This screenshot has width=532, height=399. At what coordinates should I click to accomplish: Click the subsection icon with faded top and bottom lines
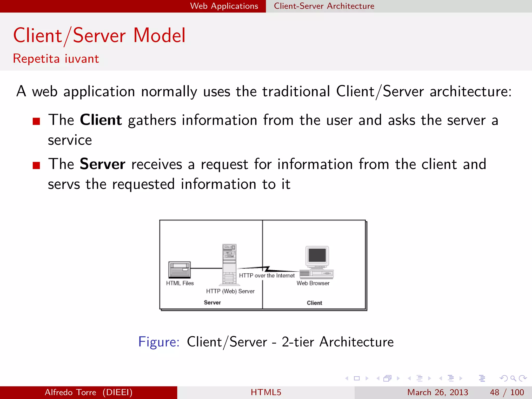[x=420, y=378]
